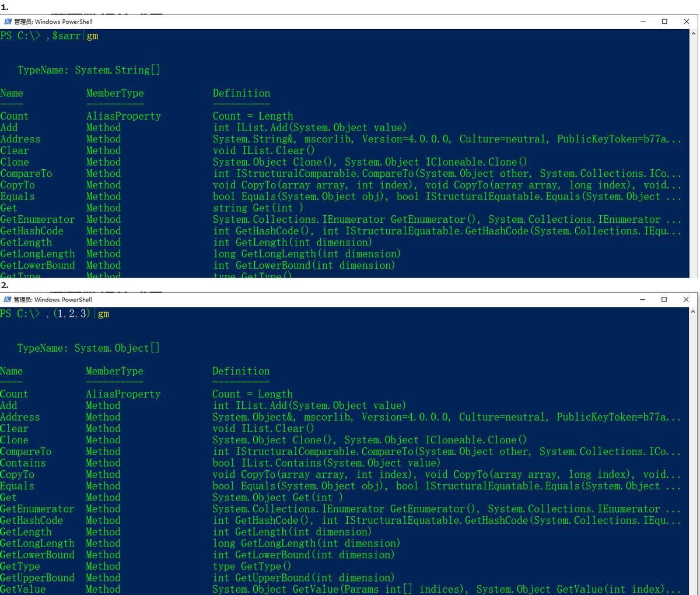Click scrollbar up arrow in System.Object[] window

click(694, 312)
